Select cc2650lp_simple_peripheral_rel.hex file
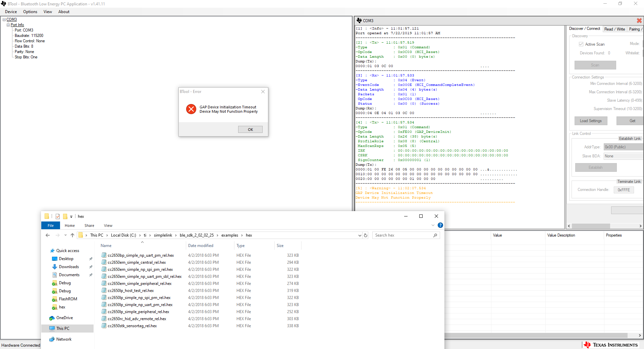 tap(138, 312)
